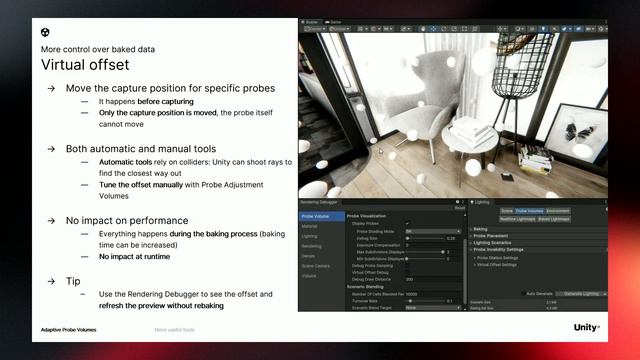Select the Lighting window tab
Image resolution: width=640 pixels, height=360 pixels.
click(480, 202)
